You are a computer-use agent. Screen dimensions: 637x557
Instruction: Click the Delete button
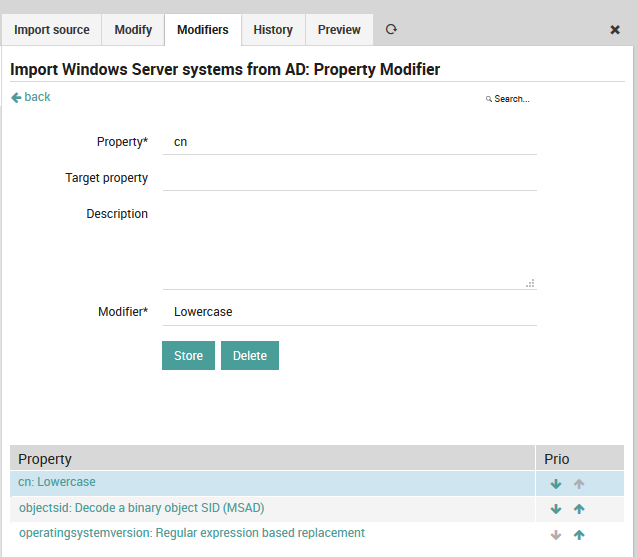[250, 356]
